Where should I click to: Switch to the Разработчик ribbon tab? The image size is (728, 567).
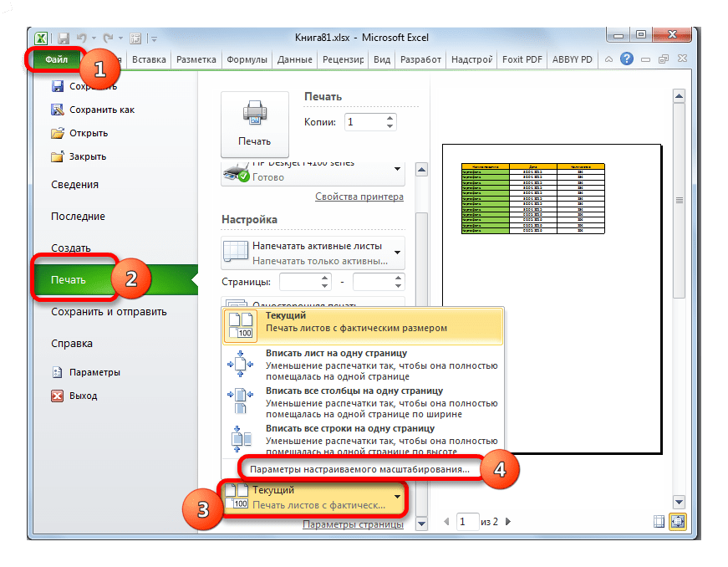pos(420,59)
